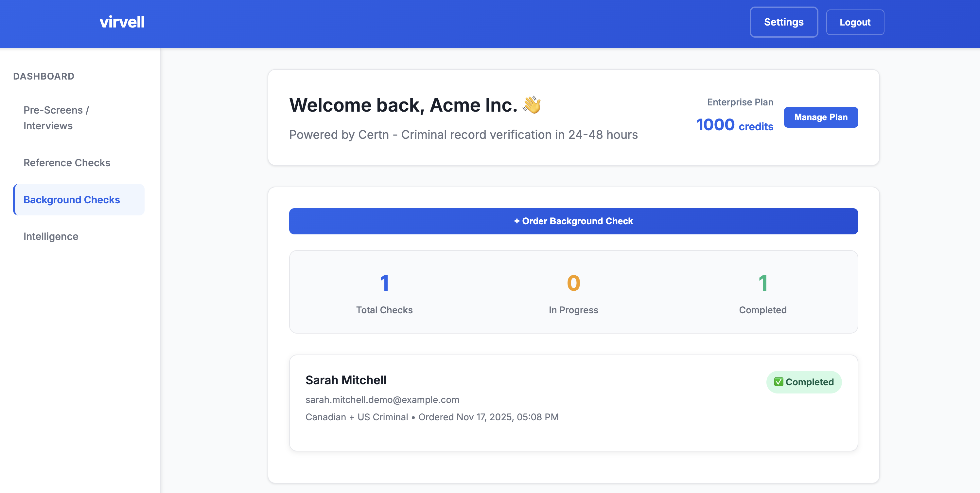The height and width of the screenshot is (493, 980).
Task: Click the waving hand emoji next to Acme Inc.
Action: point(532,105)
